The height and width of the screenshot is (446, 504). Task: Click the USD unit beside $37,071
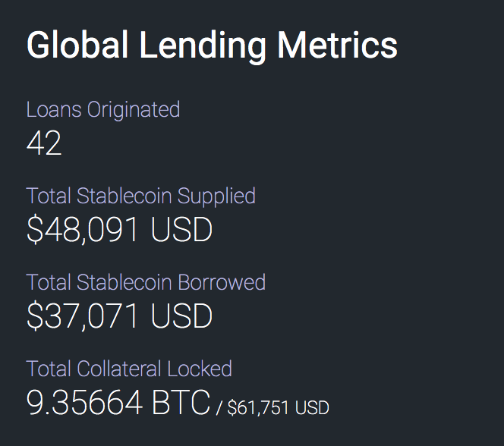point(181,316)
